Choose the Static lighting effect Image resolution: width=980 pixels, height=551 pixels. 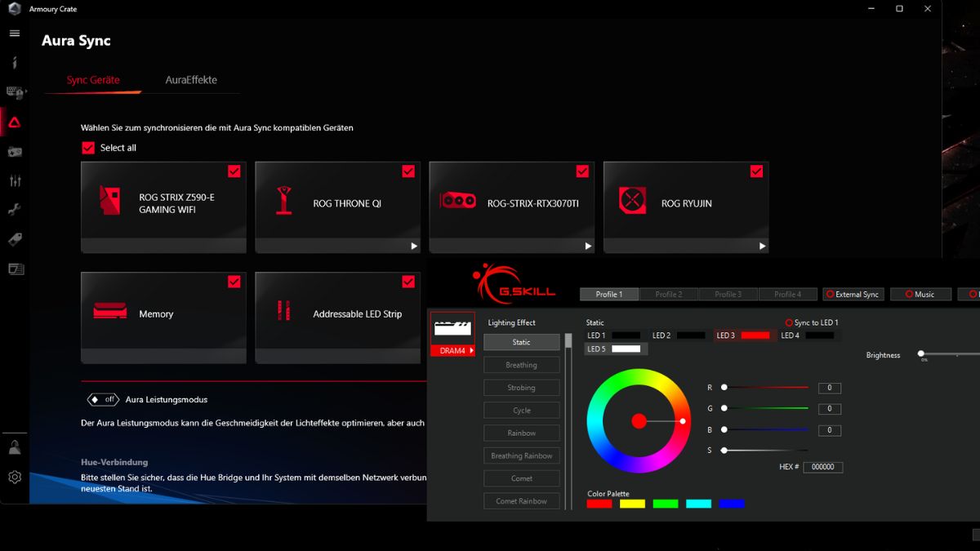[522, 342]
